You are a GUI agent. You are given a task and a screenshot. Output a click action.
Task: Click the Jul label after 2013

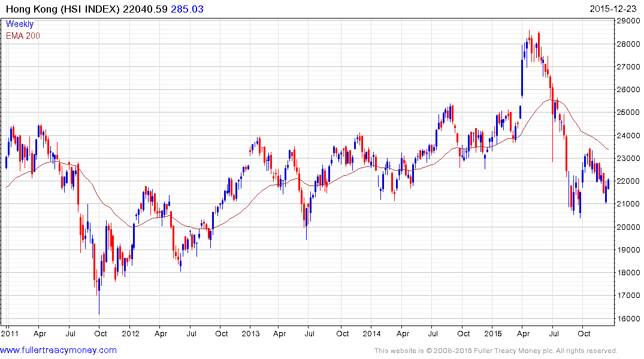pyautogui.click(x=309, y=333)
